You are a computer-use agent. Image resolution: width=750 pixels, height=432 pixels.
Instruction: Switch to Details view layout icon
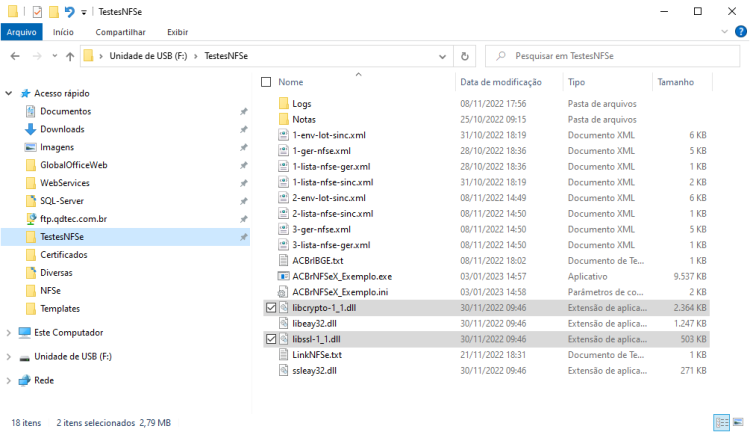[x=722, y=423]
